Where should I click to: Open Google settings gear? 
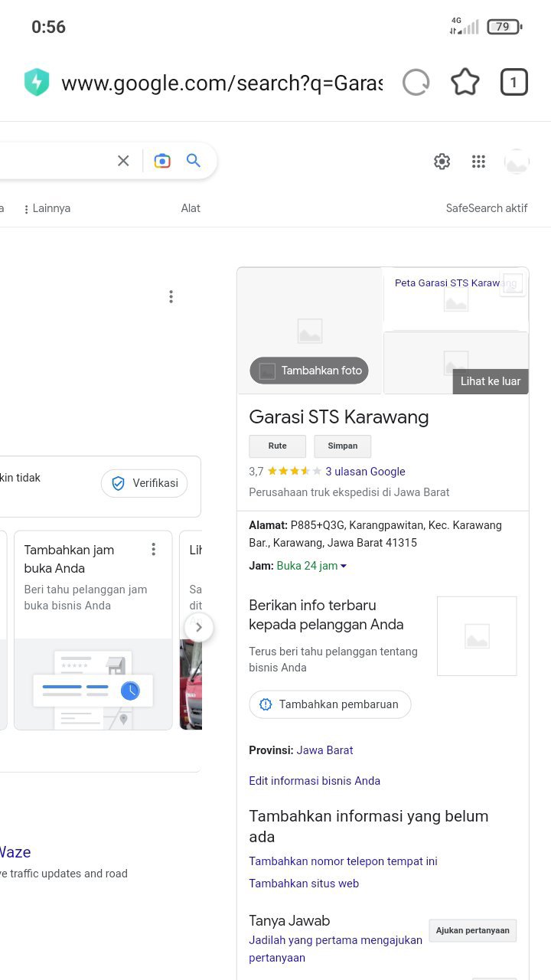pyautogui.click(x=442, y=162)
